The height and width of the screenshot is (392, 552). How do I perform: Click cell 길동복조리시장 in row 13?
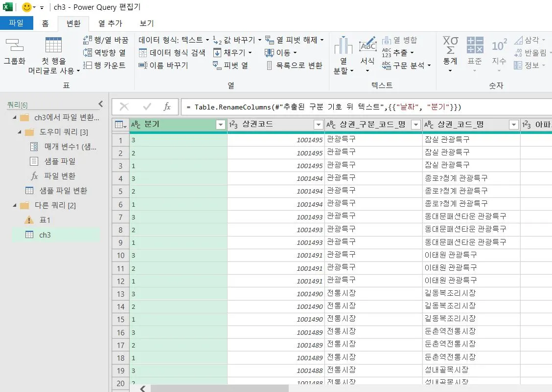coord(471,294)
